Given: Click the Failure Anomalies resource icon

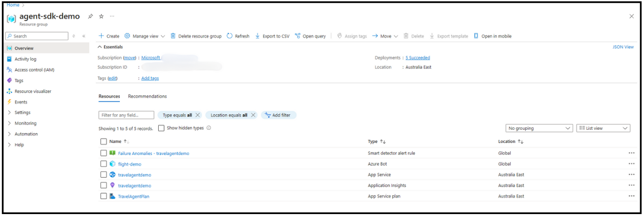Looking at the screenshot, I should pyautogui.click(x=113, y=153).
